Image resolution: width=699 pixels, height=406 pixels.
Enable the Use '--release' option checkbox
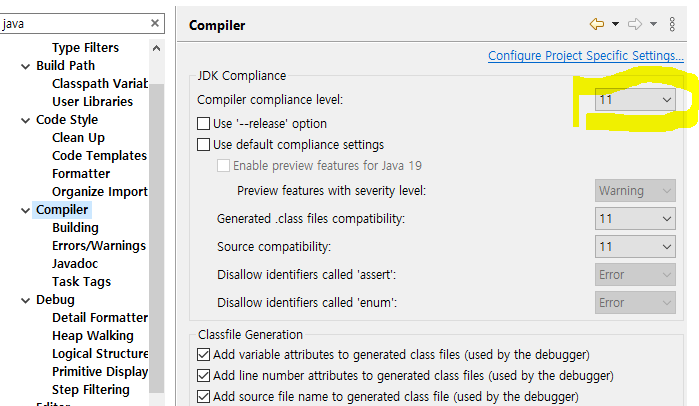204,123
